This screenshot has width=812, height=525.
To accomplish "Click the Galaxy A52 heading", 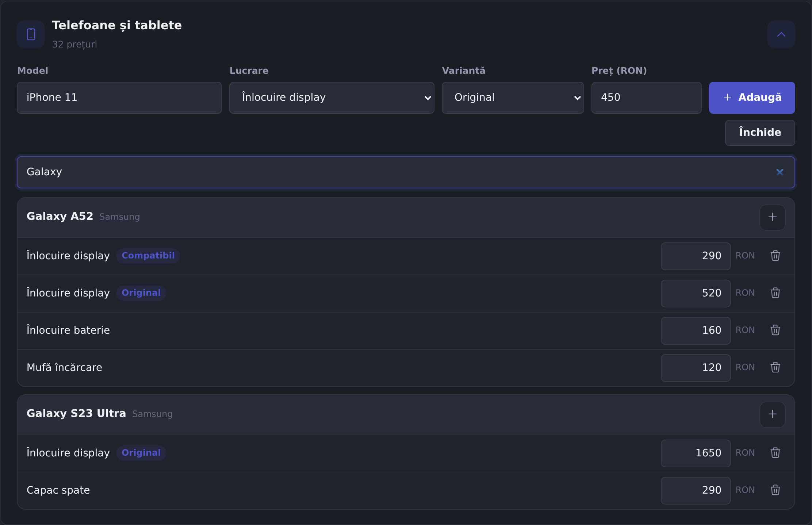I will (x=60, y=216).
